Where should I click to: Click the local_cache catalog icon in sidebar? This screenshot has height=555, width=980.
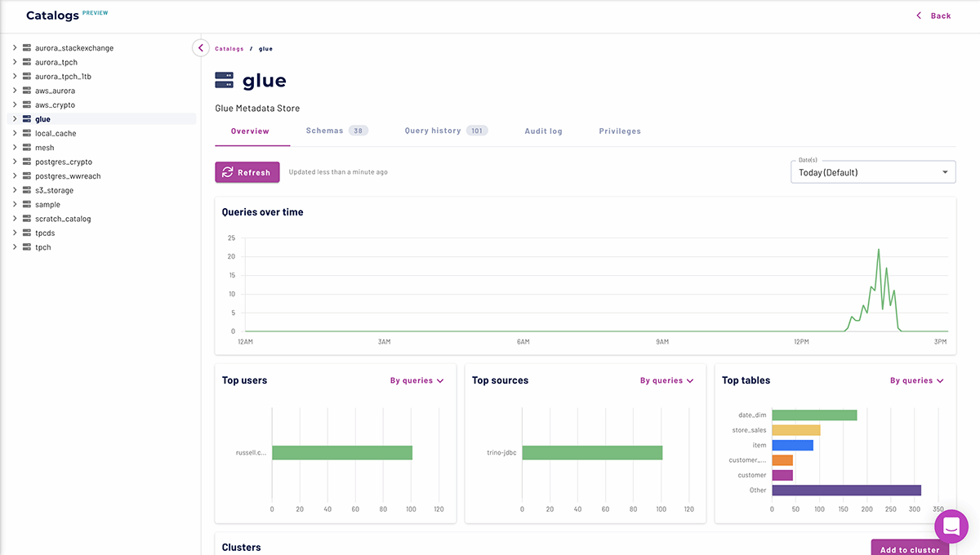pyautogui.click(x=26, y=133)
